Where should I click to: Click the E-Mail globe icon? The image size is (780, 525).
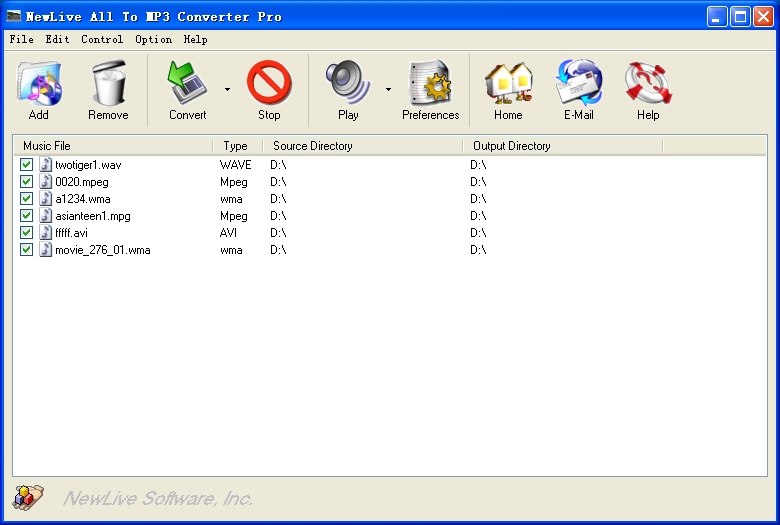(x=579, y=83)
